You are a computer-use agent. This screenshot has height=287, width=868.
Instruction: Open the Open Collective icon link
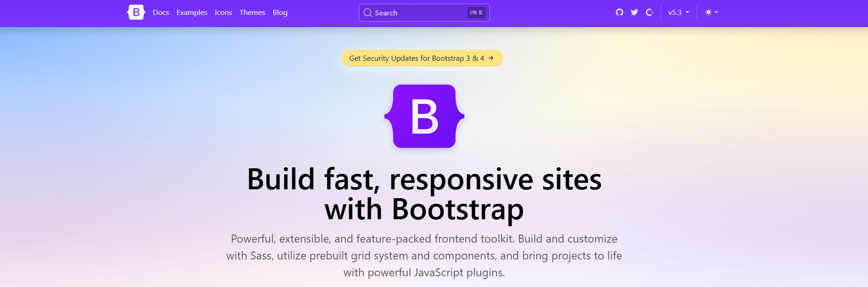pos(649,12)
